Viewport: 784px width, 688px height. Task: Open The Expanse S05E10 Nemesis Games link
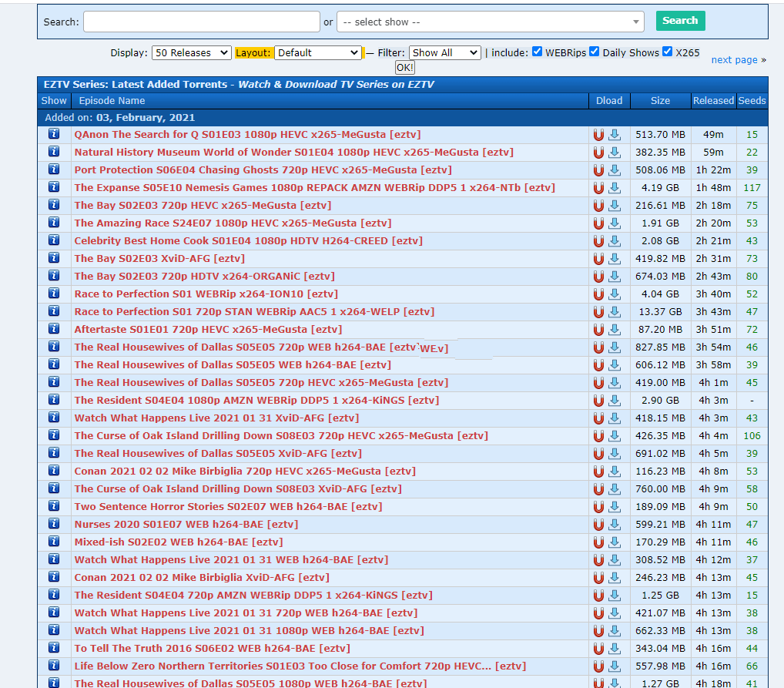tap(314, 188)
